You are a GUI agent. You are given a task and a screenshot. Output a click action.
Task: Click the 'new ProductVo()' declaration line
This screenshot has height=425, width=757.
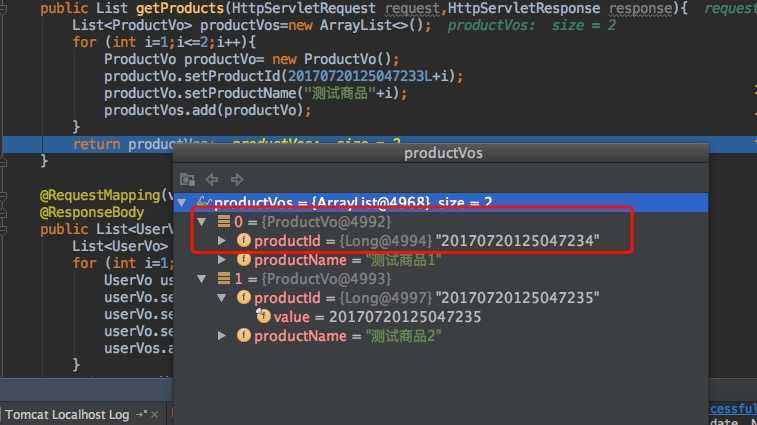click(252, 59)
